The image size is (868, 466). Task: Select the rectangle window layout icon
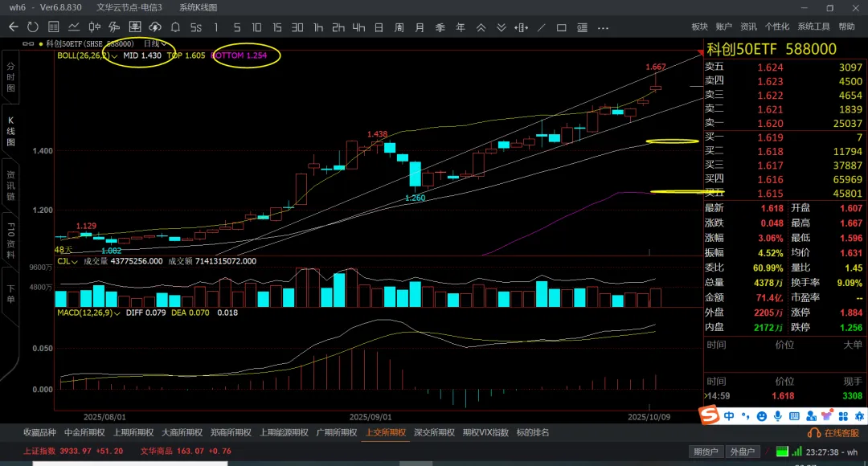pyautogui.click(x=561, y=27)
